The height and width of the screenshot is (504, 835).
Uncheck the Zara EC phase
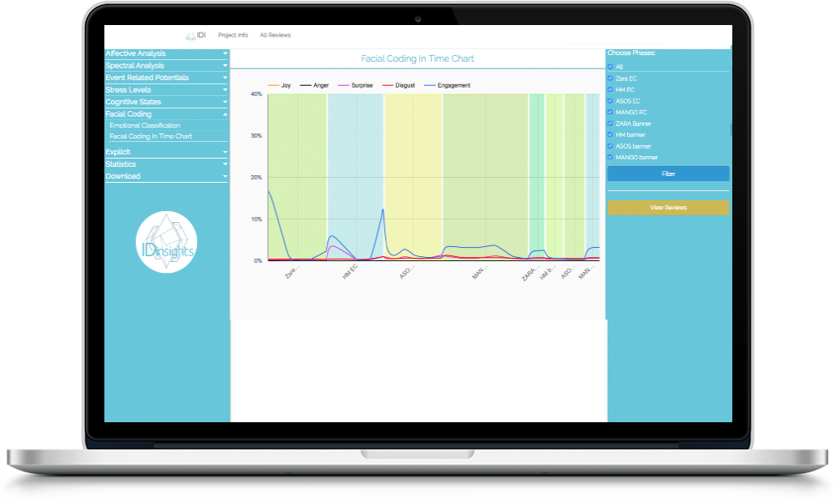pos(610,78)
